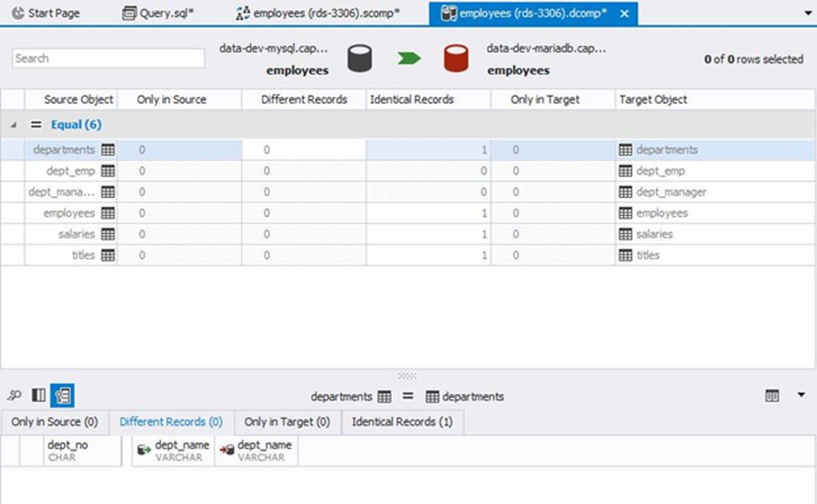Select the Only in Target (0) tab
The height and width of the screenshot is (504, 817).
tap(287, 422)
